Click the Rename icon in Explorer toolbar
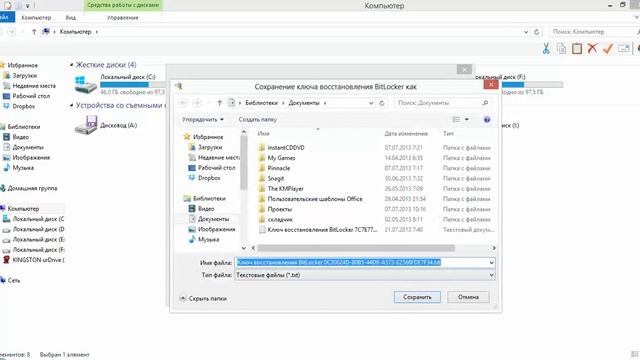 (x=624, y=48)
